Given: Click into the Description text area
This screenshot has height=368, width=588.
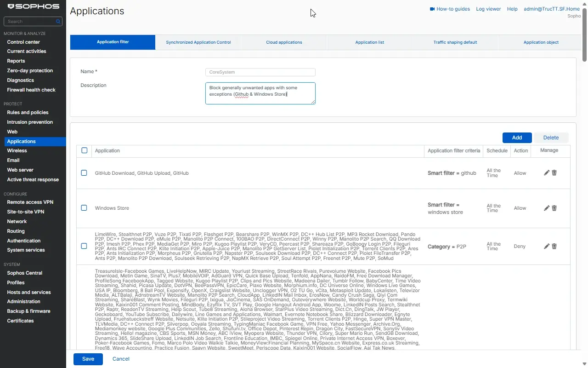Looking at the screenshot, I should (260, 93).
